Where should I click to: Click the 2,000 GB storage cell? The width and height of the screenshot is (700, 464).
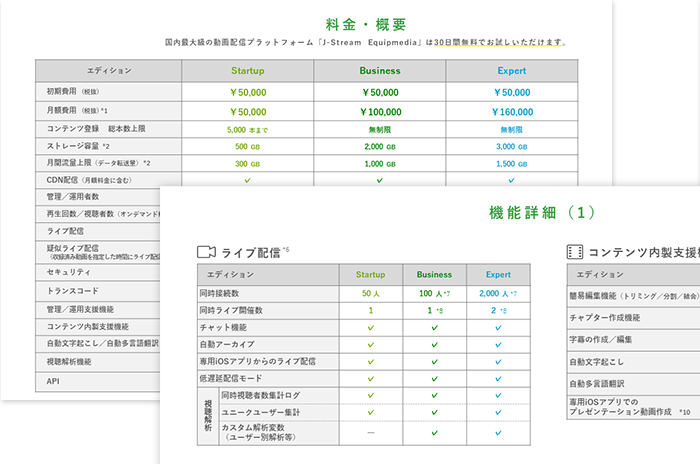380,146
